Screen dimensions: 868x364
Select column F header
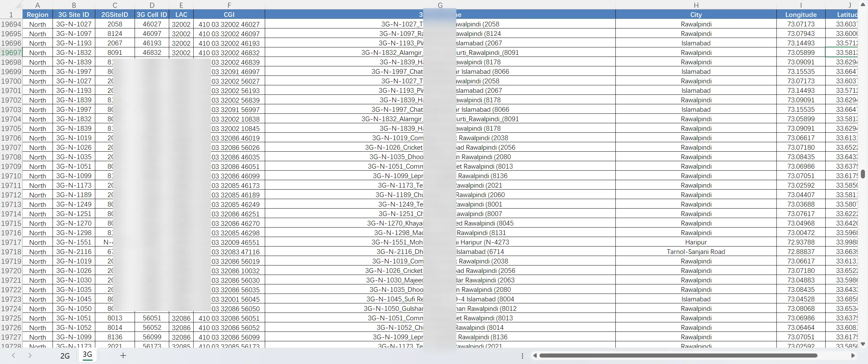[x=229, y=5]
